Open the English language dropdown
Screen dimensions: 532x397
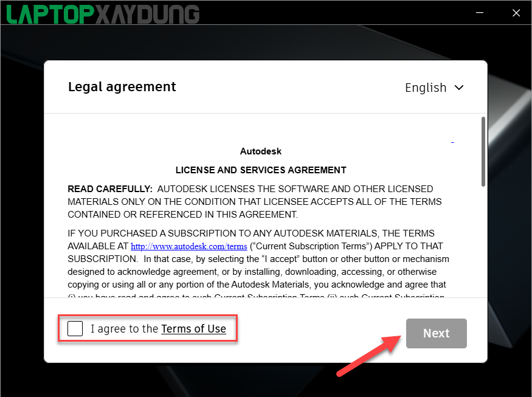click(434, 88)
